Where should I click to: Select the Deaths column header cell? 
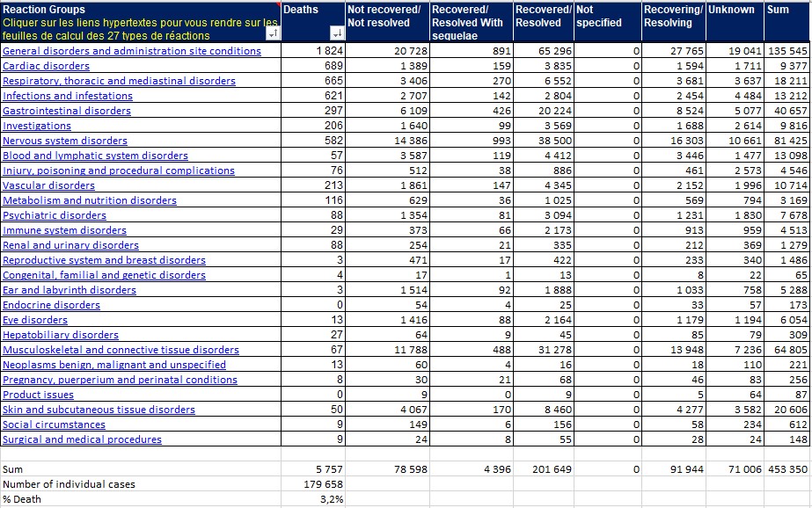click(313, 22)
